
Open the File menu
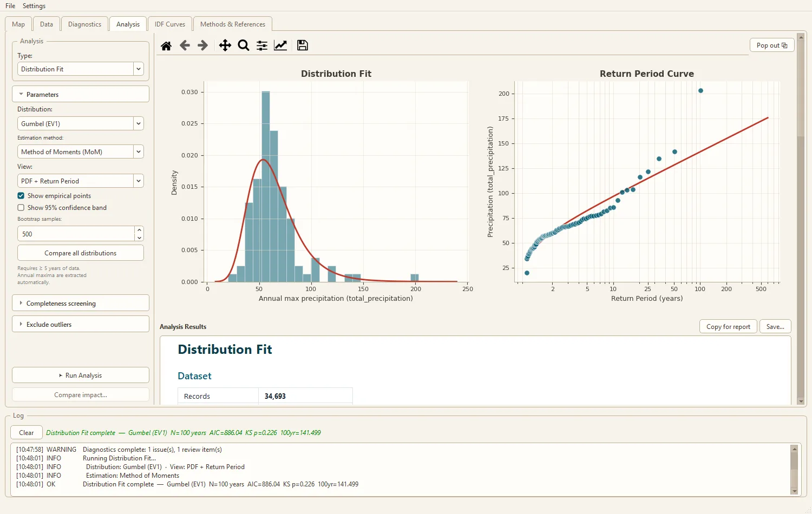coord(10,6)
